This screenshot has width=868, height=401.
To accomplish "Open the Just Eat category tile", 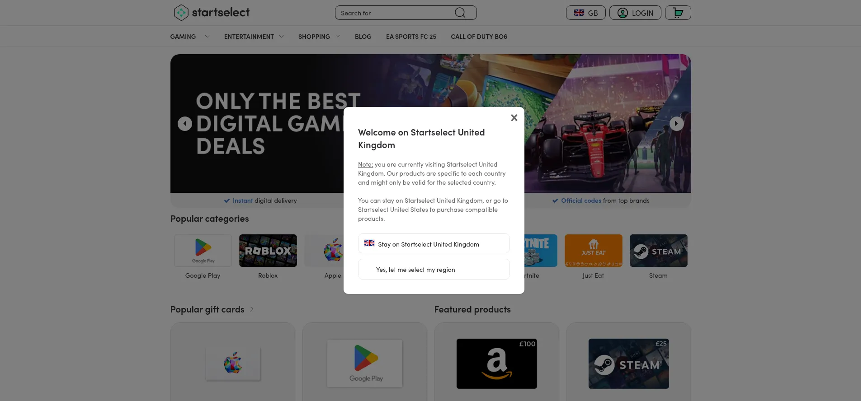I will (x=594, y=251).
